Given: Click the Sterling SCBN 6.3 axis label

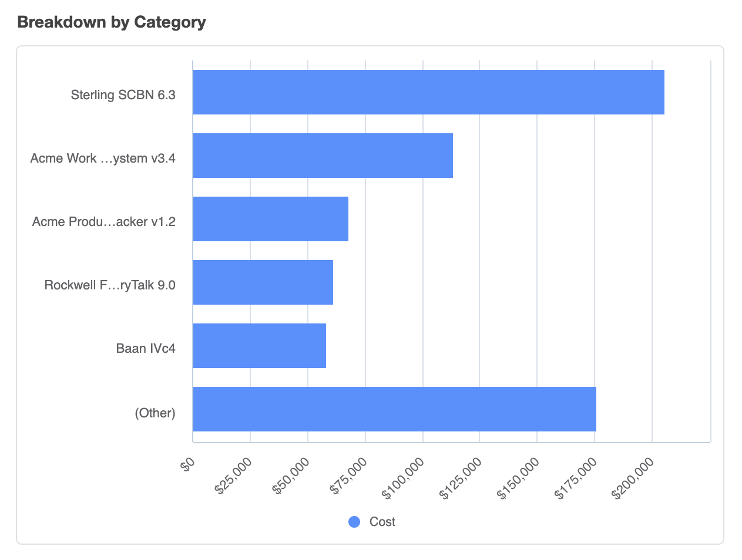Looking at the screenshot, I should (123, 95).
